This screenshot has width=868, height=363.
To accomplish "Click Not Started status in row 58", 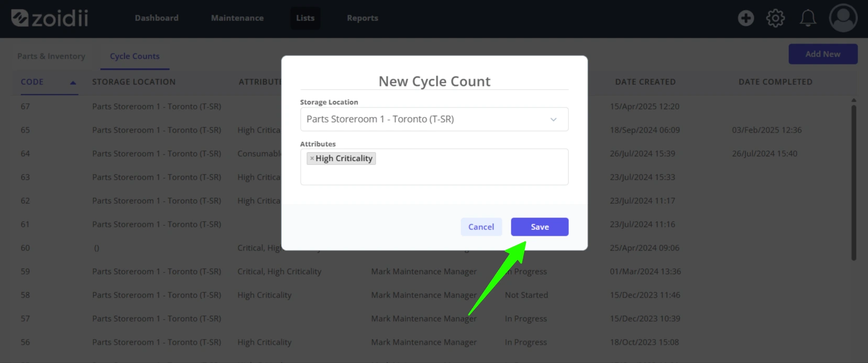I will click(x=526, y=295).
